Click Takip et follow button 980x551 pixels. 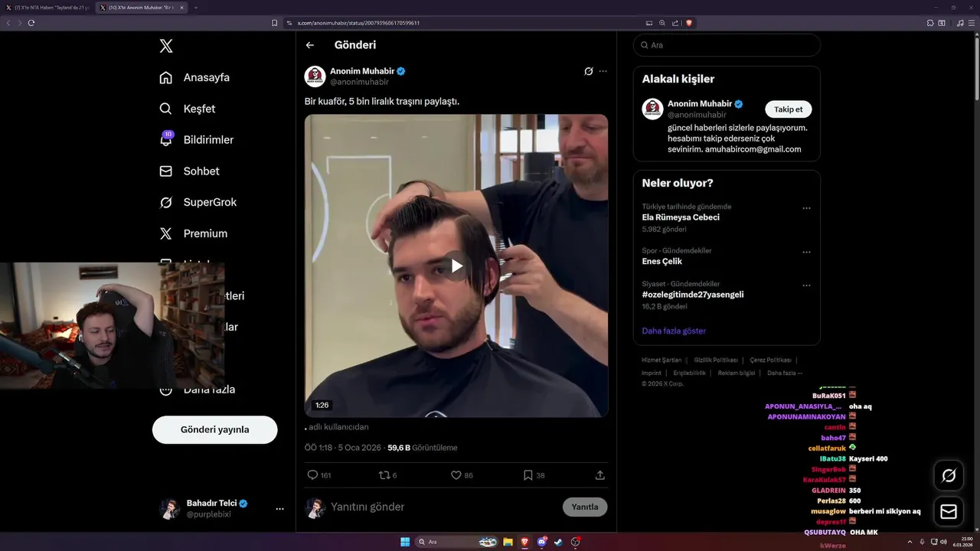pos(789,109)
